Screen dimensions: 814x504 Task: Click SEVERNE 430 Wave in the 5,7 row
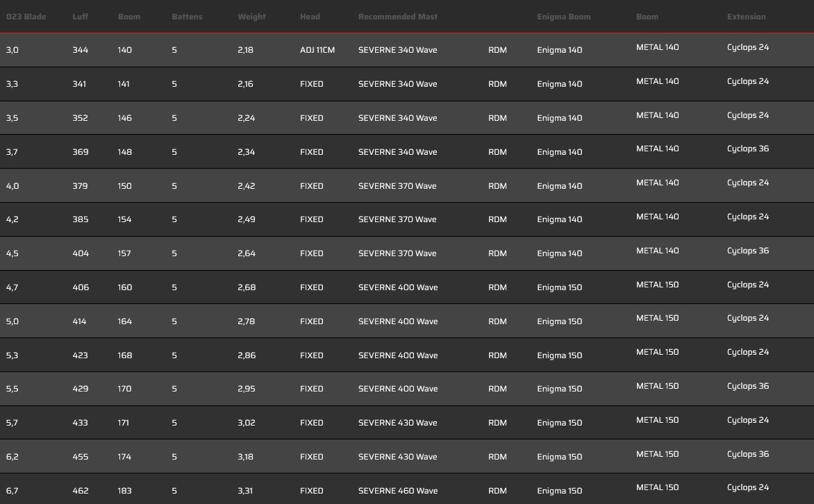[x=397, y=423]
